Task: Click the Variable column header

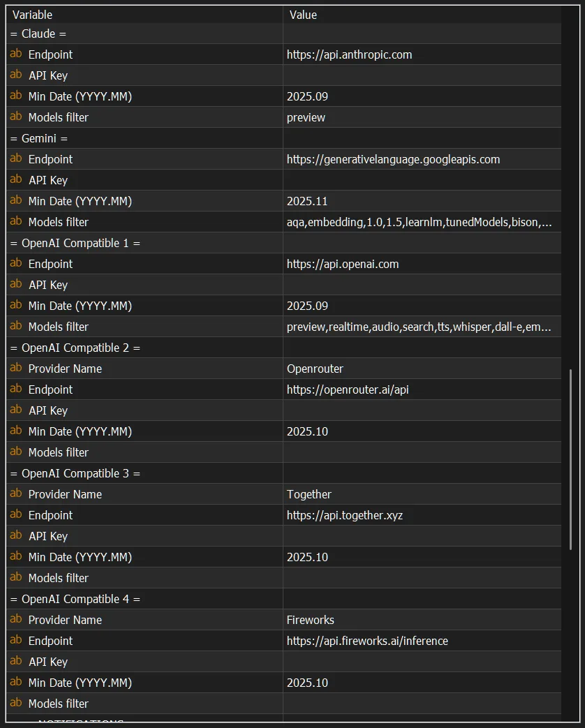Action: click(x=145, y=15)
